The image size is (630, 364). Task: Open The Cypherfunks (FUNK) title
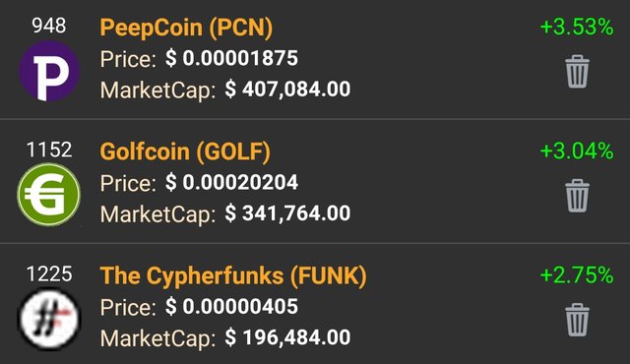click(233, 275)
